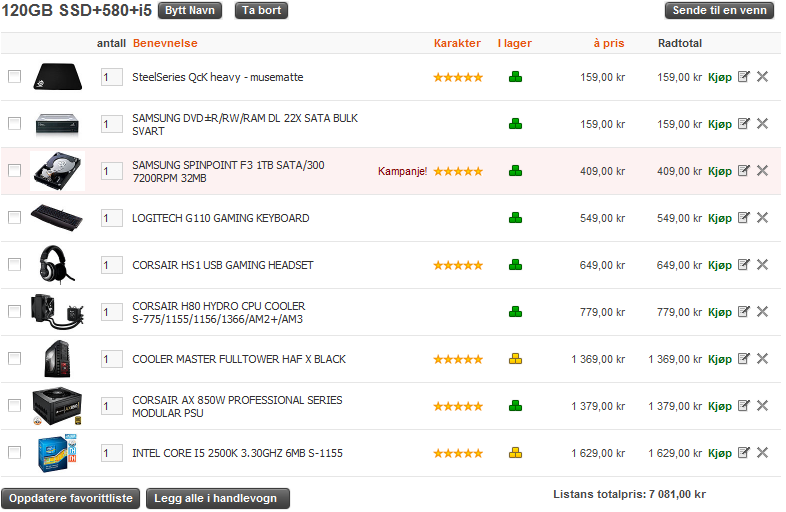
Task: Remove Intel Core i5 2500K from list
Action: point(762,453)
